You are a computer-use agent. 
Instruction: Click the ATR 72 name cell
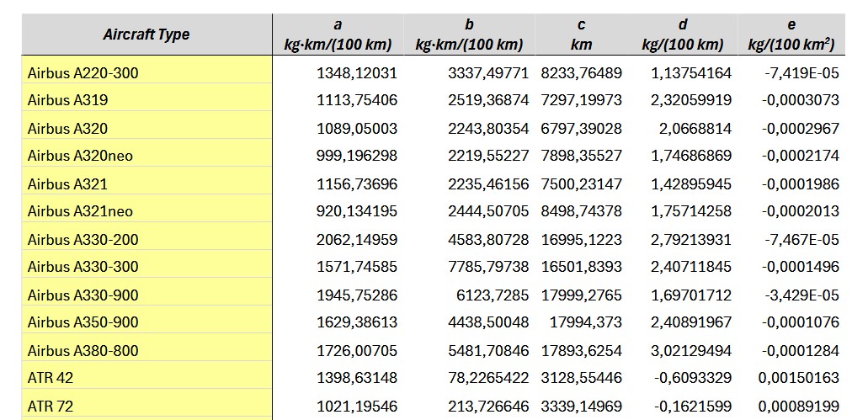click(146, 407)
